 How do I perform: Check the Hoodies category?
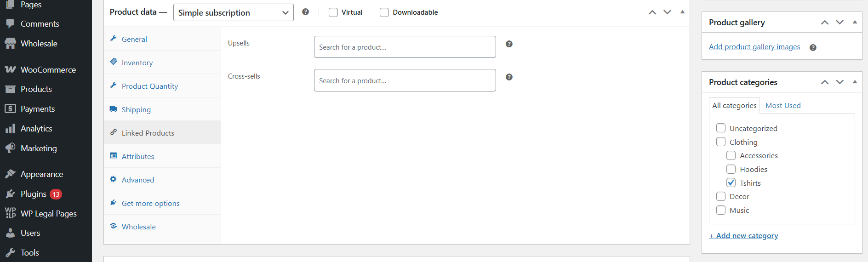[x=731, y=169]
